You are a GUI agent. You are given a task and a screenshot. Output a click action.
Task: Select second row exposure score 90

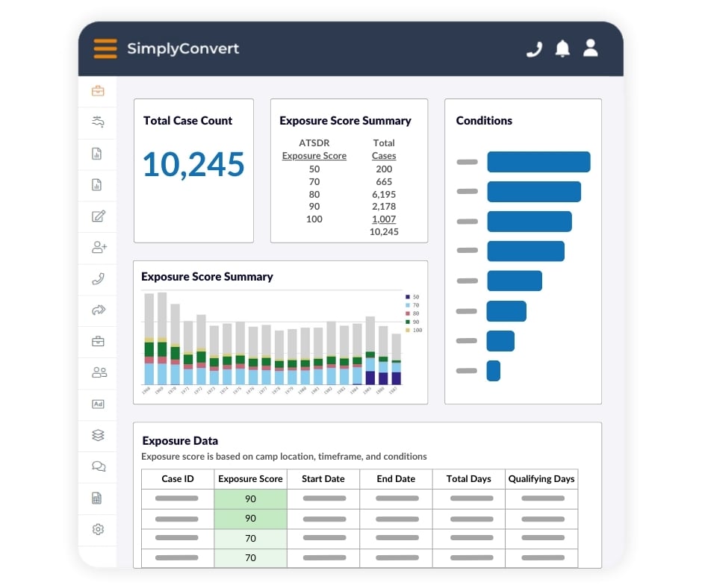(250, 518)
